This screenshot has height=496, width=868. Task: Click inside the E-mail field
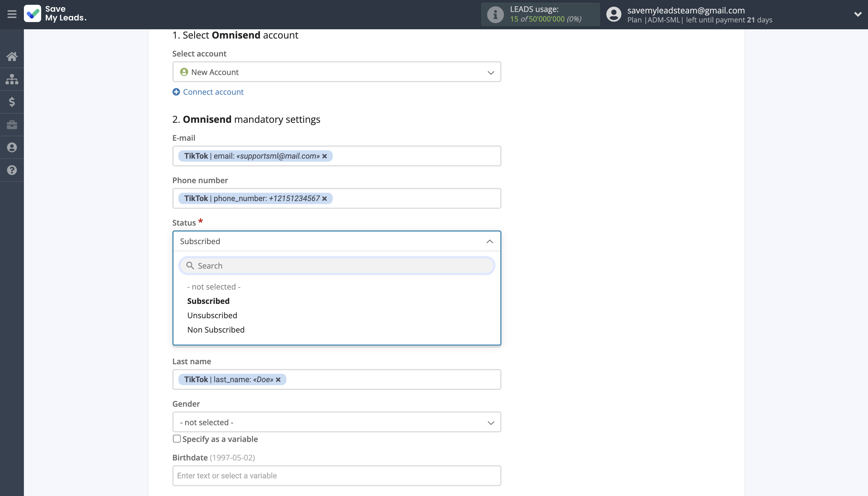336,156
